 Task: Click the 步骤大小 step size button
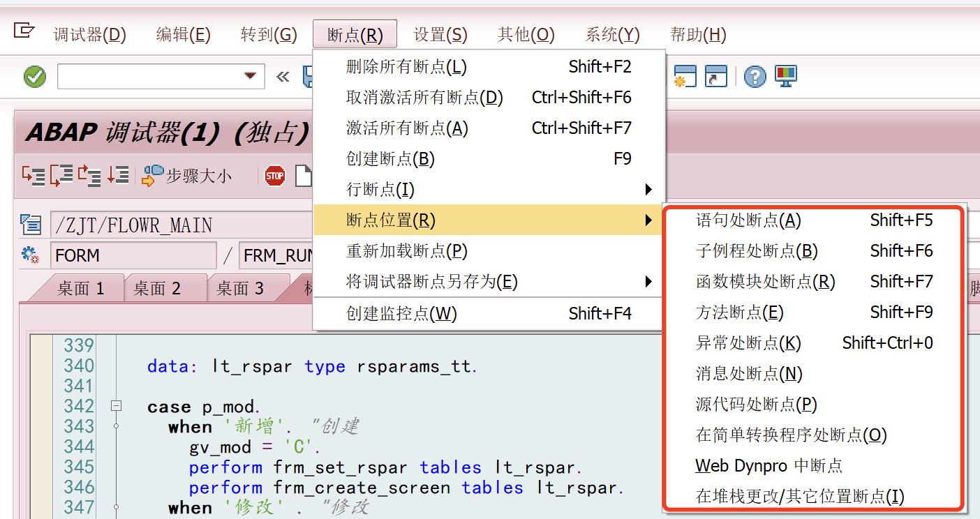[186, 176]
